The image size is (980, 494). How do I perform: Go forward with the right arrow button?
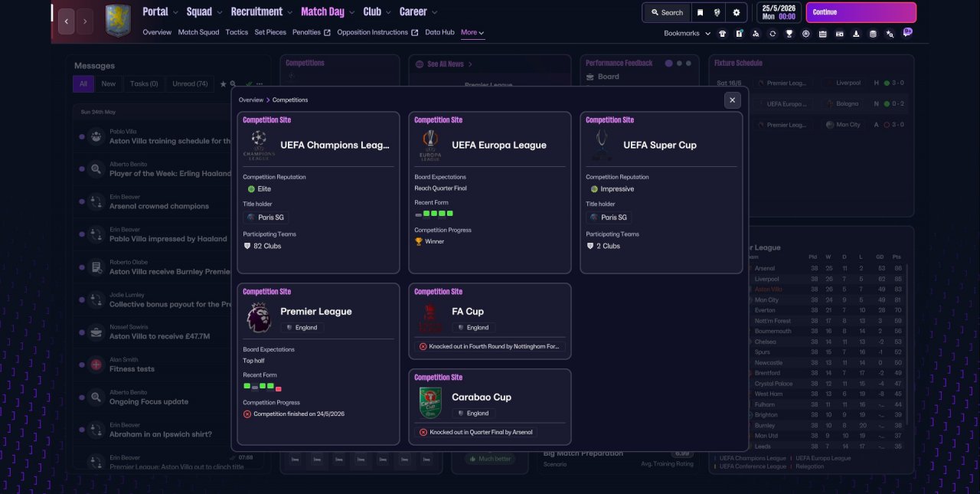(86, 21)
